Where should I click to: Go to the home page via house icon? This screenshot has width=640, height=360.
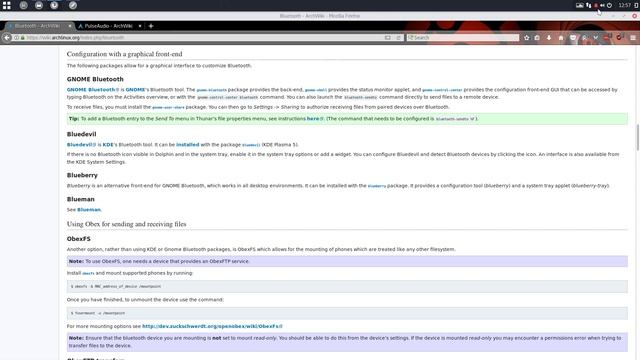[561, 38]
